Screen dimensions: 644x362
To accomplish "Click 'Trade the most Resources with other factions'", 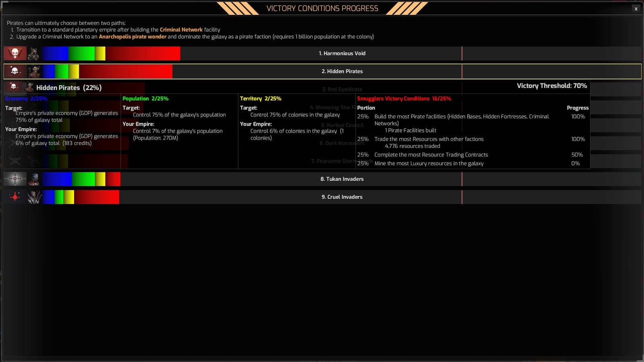I will [x=429, y=139].
